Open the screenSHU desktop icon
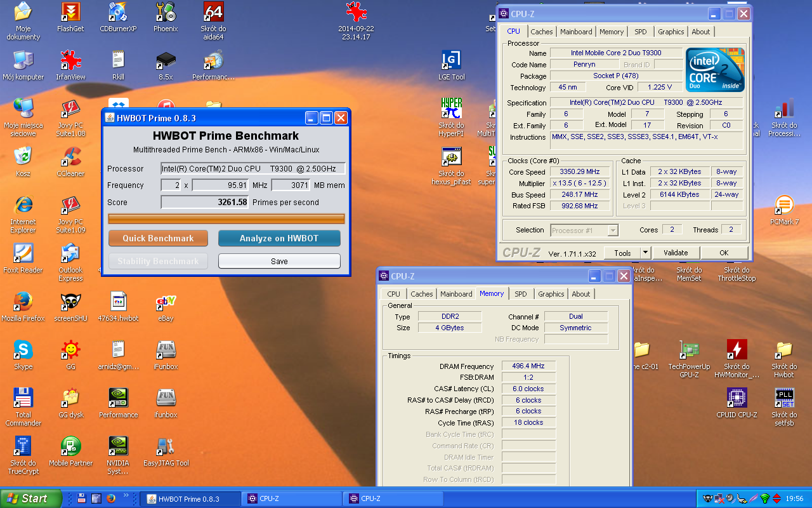812x508 pixels. coord(70,301)
